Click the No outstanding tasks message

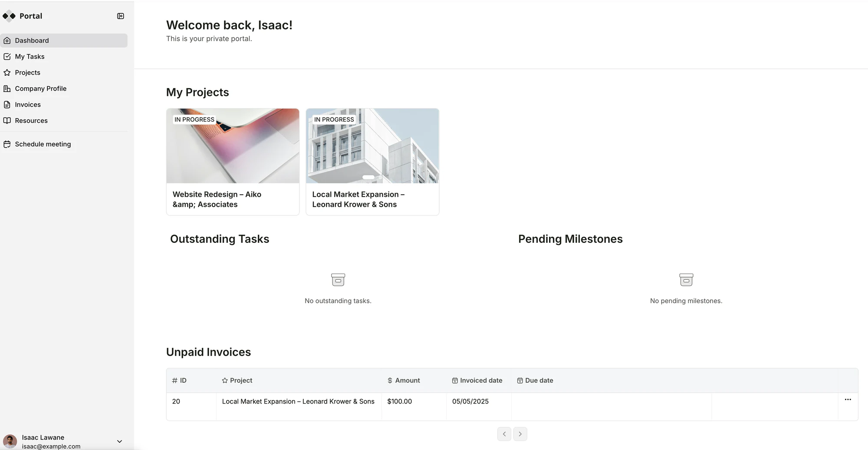tap(338, 301)
